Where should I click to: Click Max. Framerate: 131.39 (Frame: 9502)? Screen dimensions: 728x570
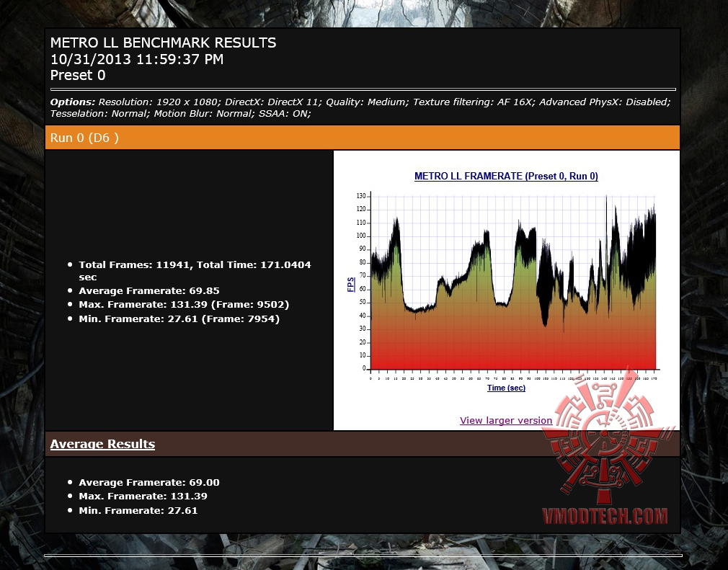[x=184, y=305]
